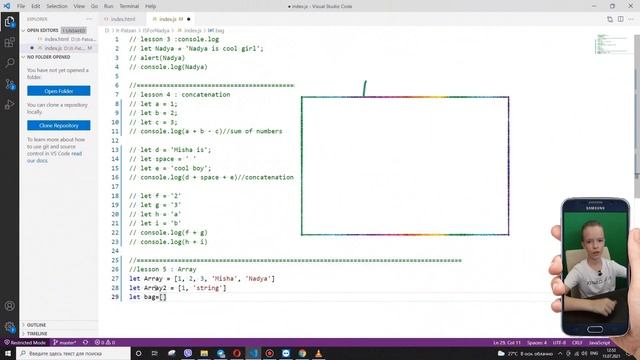The image size is (640, 360).
Task: Click the VS Code taskbar icon
Action: (253, 353)
